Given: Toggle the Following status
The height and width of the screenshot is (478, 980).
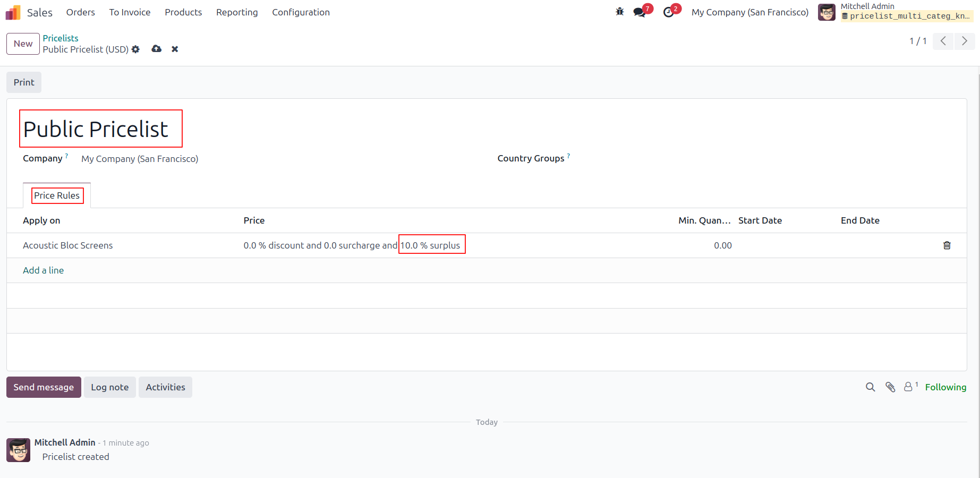Looking at the screenshot, I should click(945, 387).
